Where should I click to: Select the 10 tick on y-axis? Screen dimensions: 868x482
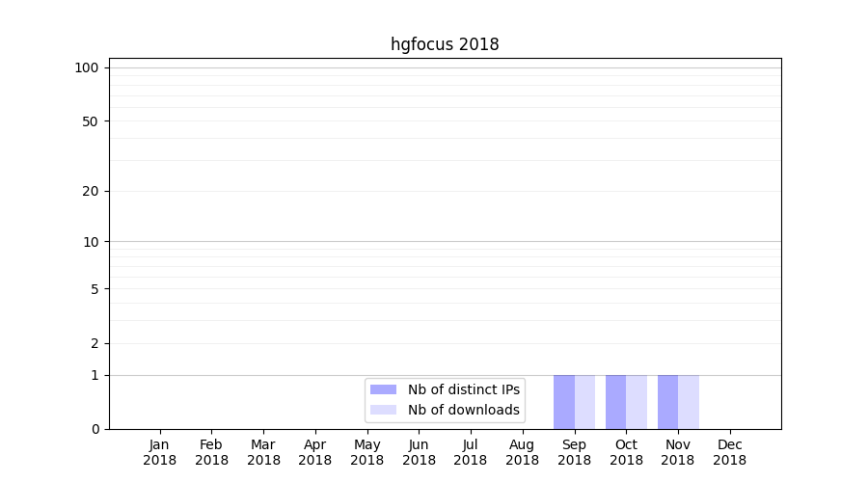point(90,242)
